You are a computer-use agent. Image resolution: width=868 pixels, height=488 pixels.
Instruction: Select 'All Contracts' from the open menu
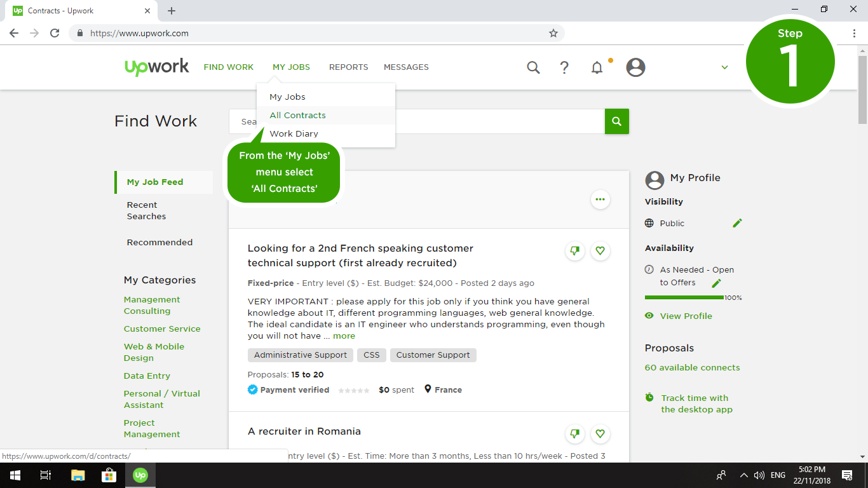pyautogui.click(x=297, y=116)
